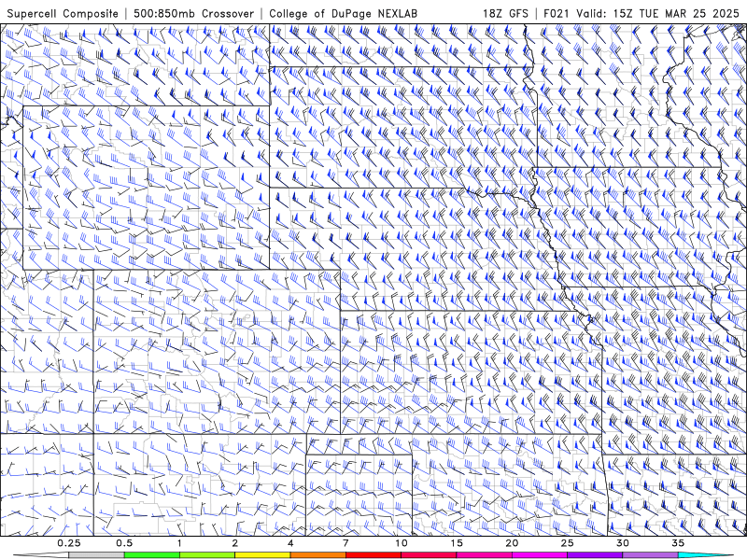Image resolution: width=747 pixels, height=560 pixels.
Task: Click the "2" legend value
Action: pos(235,543)
